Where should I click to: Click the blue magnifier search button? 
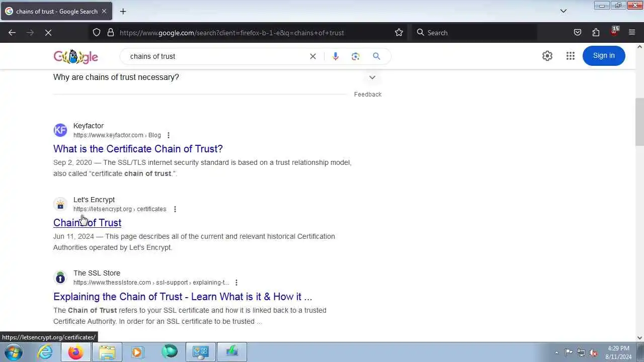[376, 56]
